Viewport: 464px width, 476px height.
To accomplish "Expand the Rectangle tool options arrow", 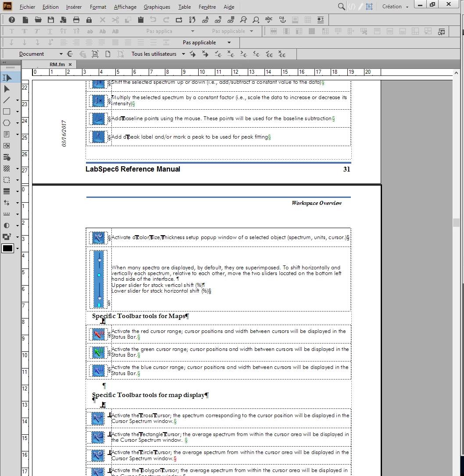I will click(17, 112).
